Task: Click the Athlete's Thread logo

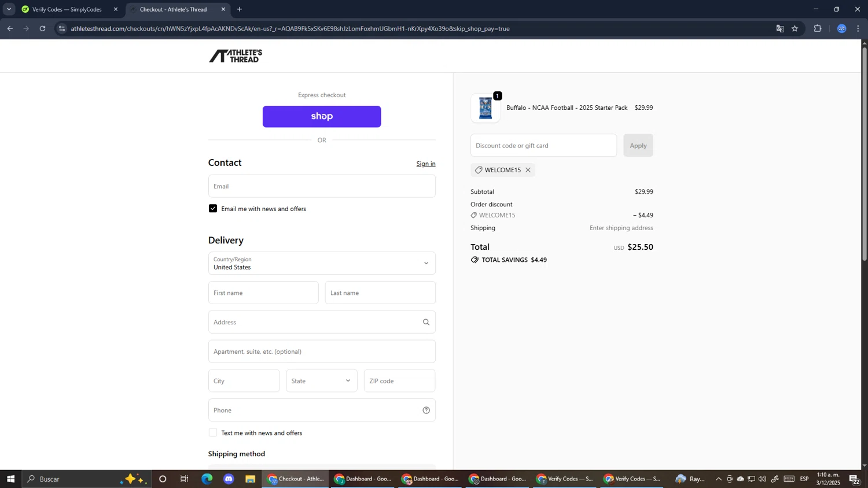Action: 236,56
